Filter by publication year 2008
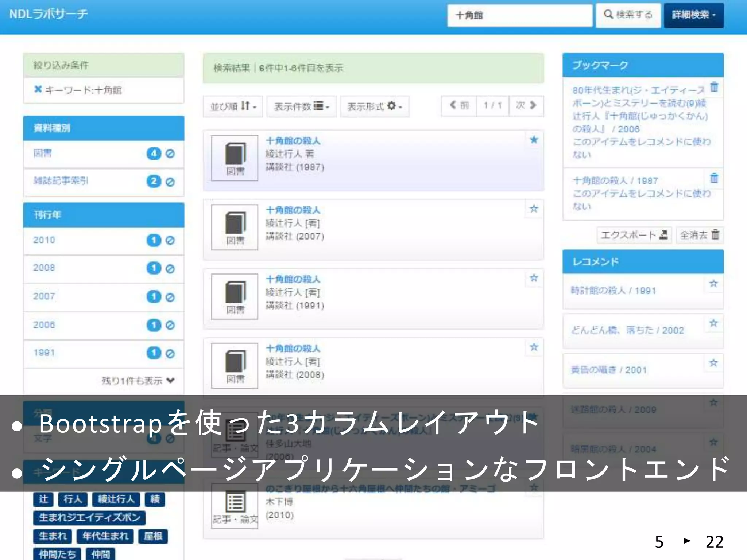Image resolution: width=747 pixels, height=560 pixels. tap(44, 268)
